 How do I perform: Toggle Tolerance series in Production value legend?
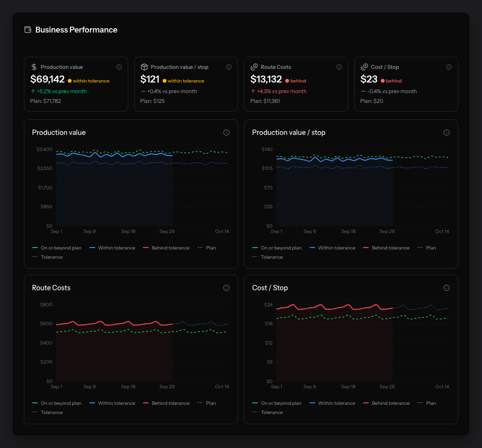[47, 257]
